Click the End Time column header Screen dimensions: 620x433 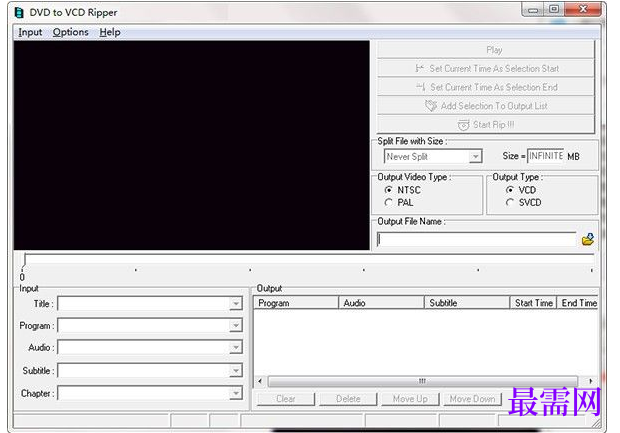point(578,303)
